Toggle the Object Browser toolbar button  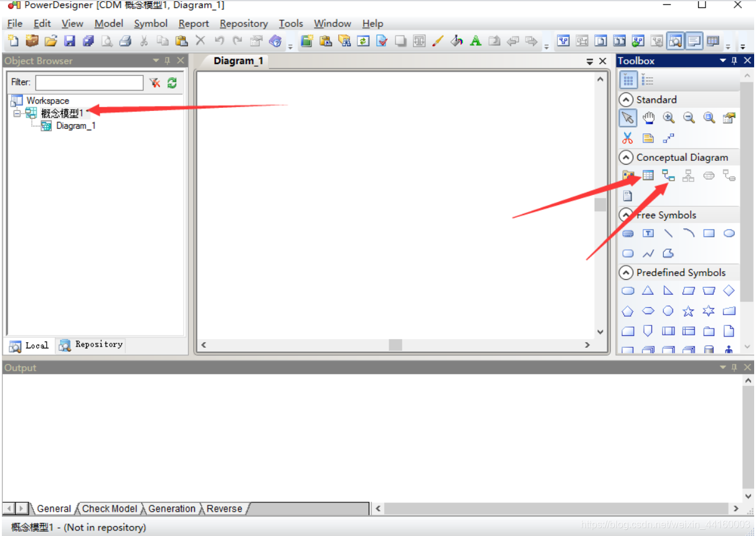[x=674, y=41]
